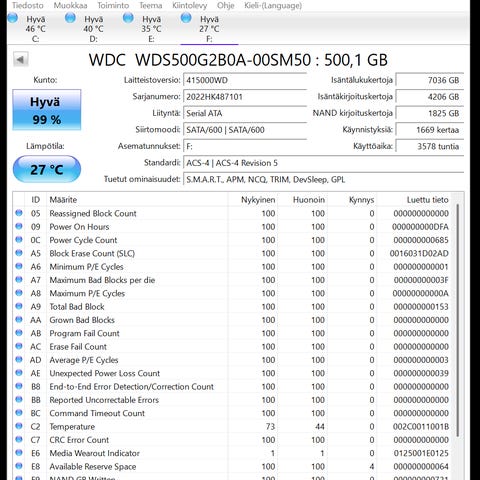The height and width of the screenshot is (480, 480).
Task: Click the Isäntälukukertoja value 7036 GB
Action: (430, 80)
